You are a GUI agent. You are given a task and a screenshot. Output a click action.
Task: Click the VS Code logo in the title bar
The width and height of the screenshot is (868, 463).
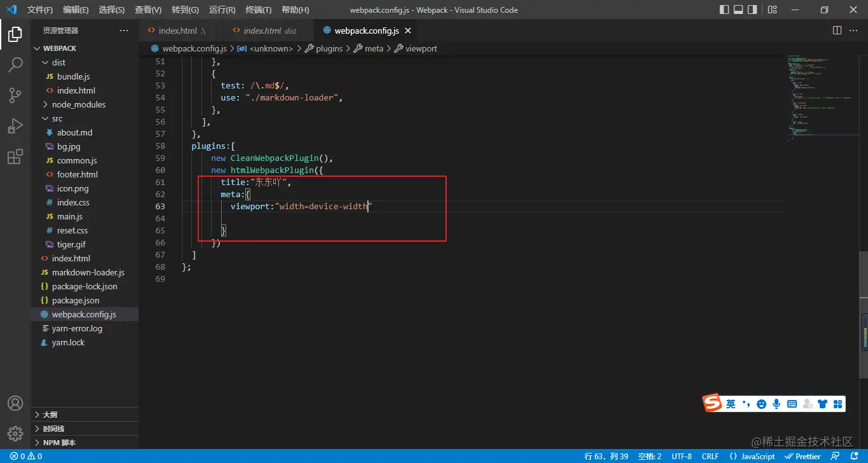coord(11,10)
